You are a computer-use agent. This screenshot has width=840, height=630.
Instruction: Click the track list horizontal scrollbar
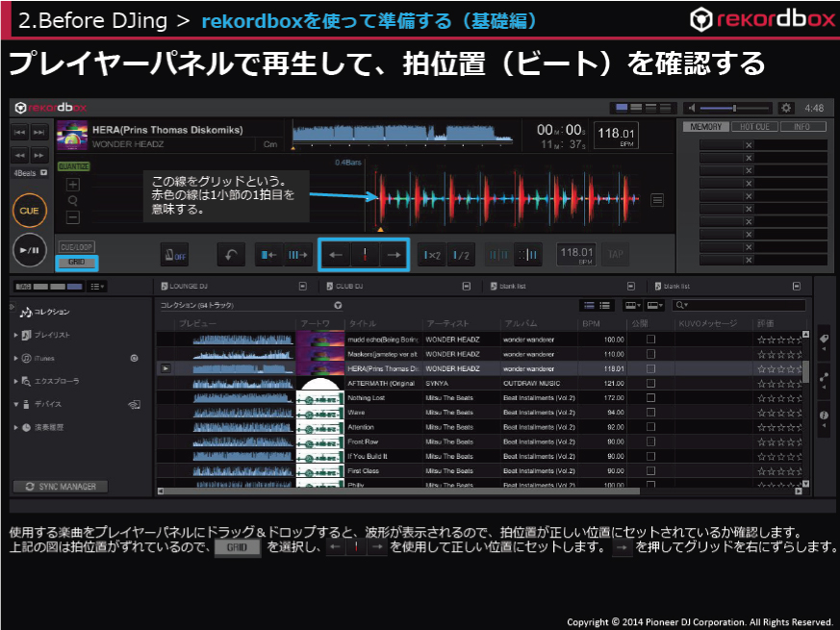point(398,491)
